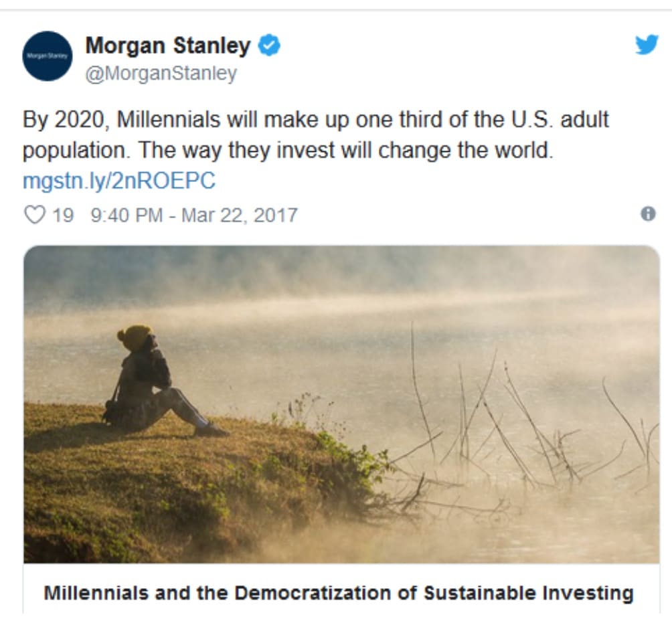
Task: Open the tweet's 9:40 PM timestamp
Action: click(126, 215)
